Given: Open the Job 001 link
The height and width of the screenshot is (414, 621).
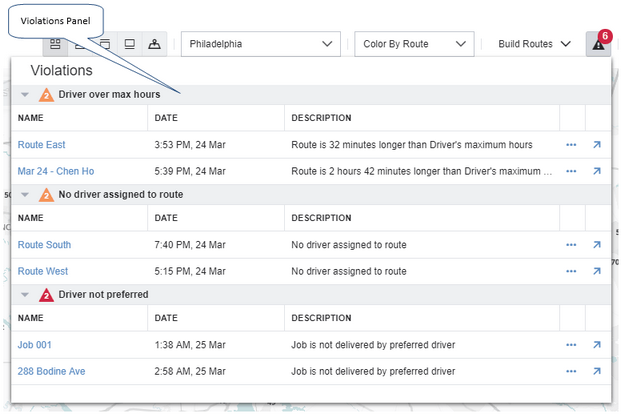Looking at the screenshot, I should [x=34, y=345].
